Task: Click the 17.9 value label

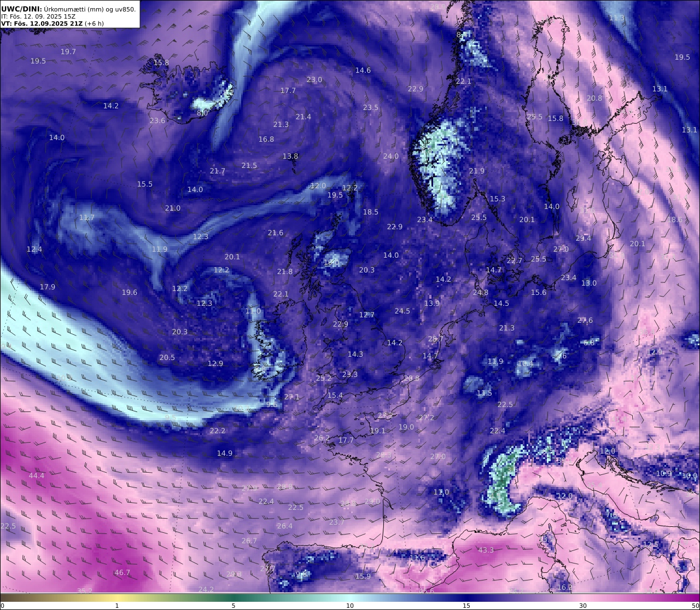Action: pyautogui.click(x=48, y=287)
